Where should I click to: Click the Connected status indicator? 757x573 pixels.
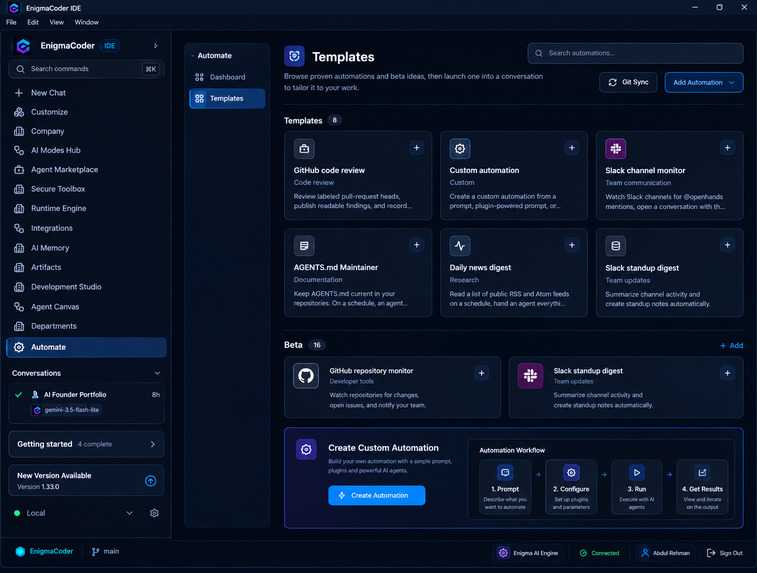point(599,553)
